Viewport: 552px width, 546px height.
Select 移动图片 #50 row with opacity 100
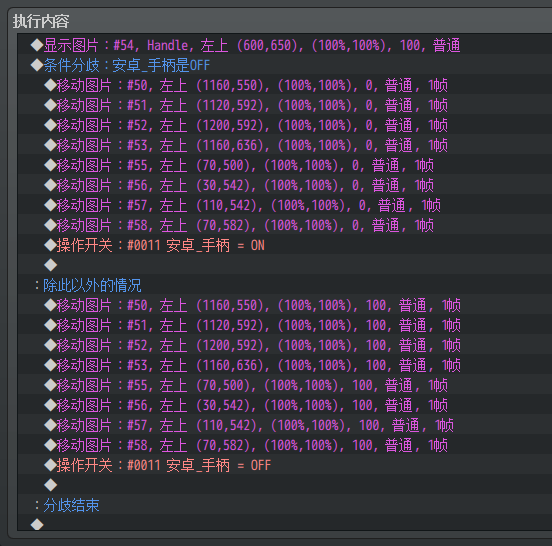(284, 305)
